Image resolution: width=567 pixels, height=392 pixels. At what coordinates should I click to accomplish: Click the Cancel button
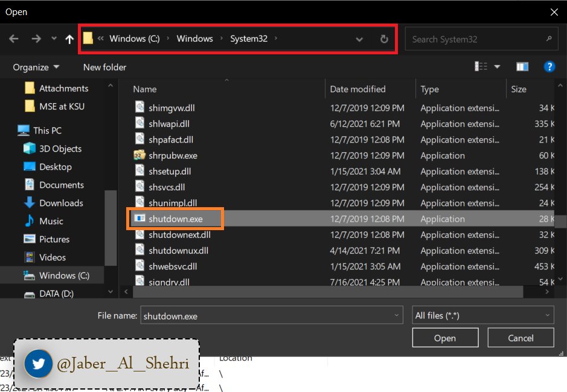pyautogui.click(x=521, y=338)
